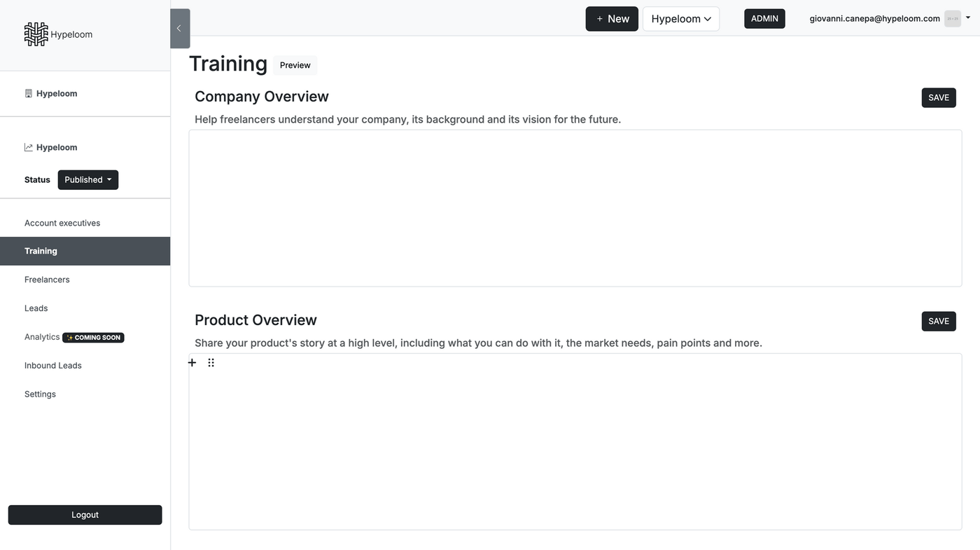Click the Hypeloom woven logo icon
This screenshot has width=980, height=550.
point(36,34)
